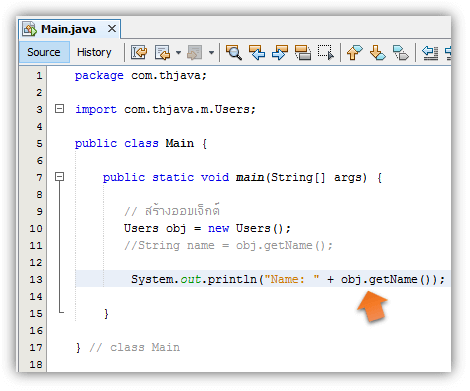The height and width of the screenshot is (391, 470).
Task: Click the greyed-out Forward navigation icon
Action: (x=195, y=53)
